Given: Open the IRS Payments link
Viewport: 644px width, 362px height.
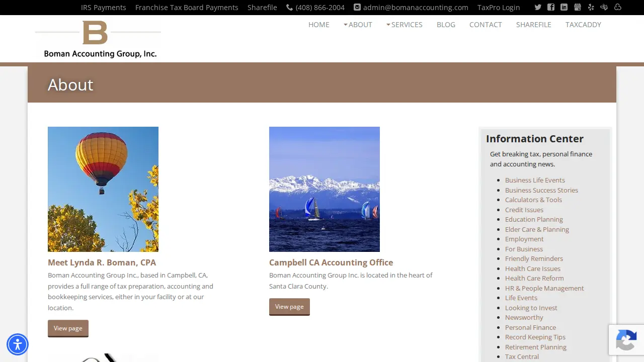Looking at the screenshot, I should [x=104, y=8].
